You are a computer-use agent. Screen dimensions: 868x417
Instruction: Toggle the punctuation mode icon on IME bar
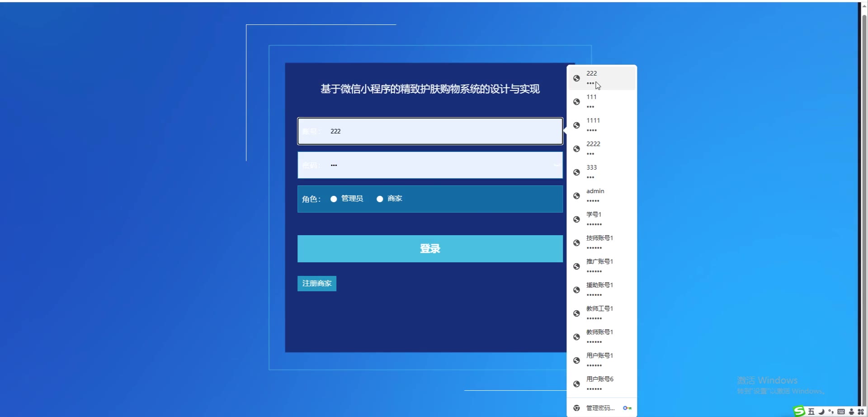831,412
